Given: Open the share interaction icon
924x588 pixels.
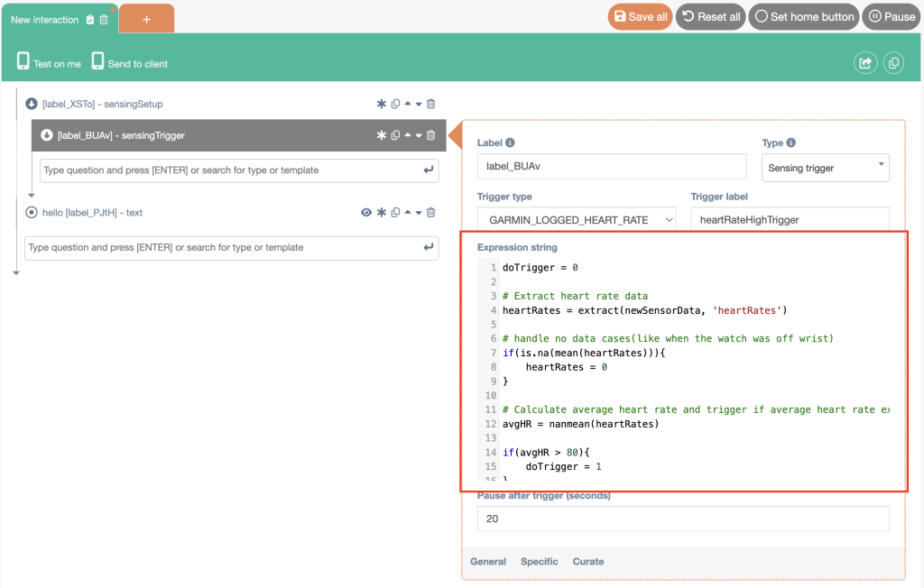Looking at the screenshot, I should click(x=864, y=62).
